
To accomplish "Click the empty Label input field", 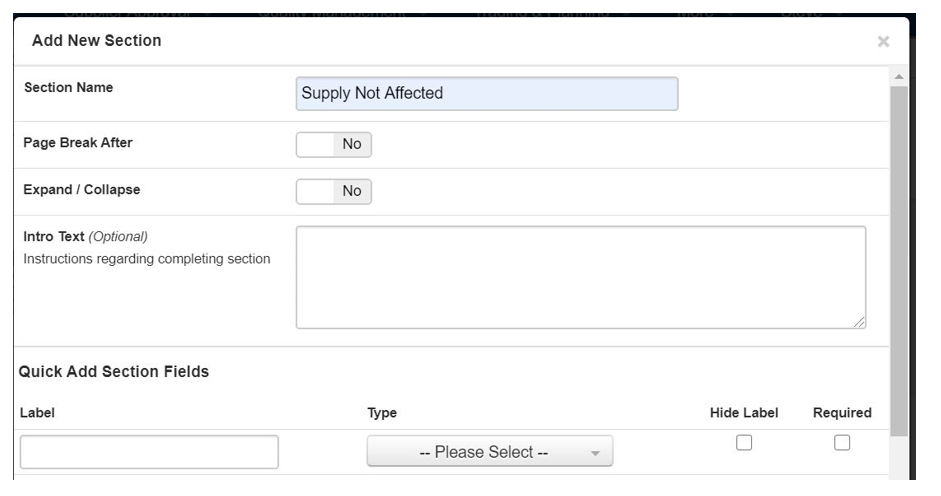I will (149, 452).
